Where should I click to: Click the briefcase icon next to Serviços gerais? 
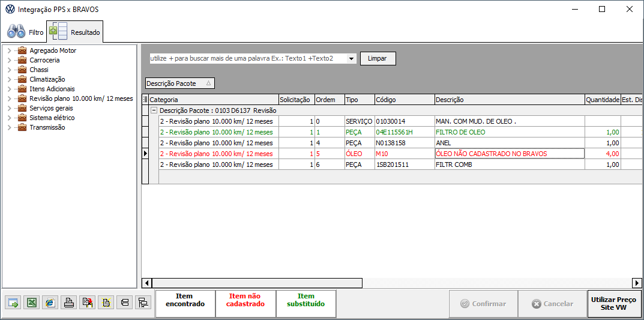coord(22,108)
